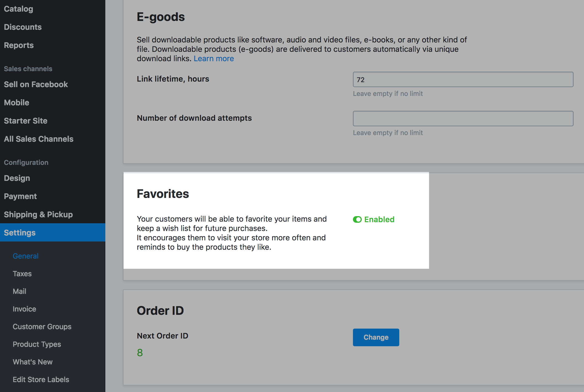Click the Favorites heading
Viewport: 584px width, 392px height.
(x=163, y=194)
